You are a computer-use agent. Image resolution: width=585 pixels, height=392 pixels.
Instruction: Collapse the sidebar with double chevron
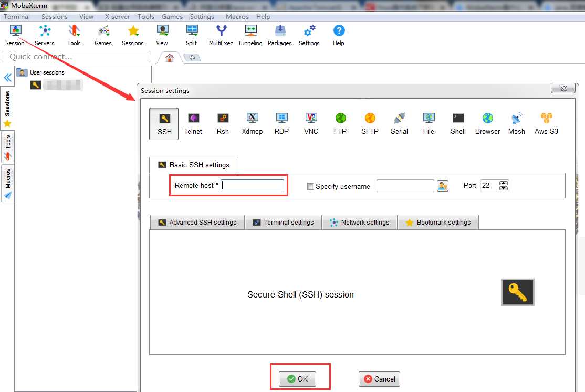[7, 78]
